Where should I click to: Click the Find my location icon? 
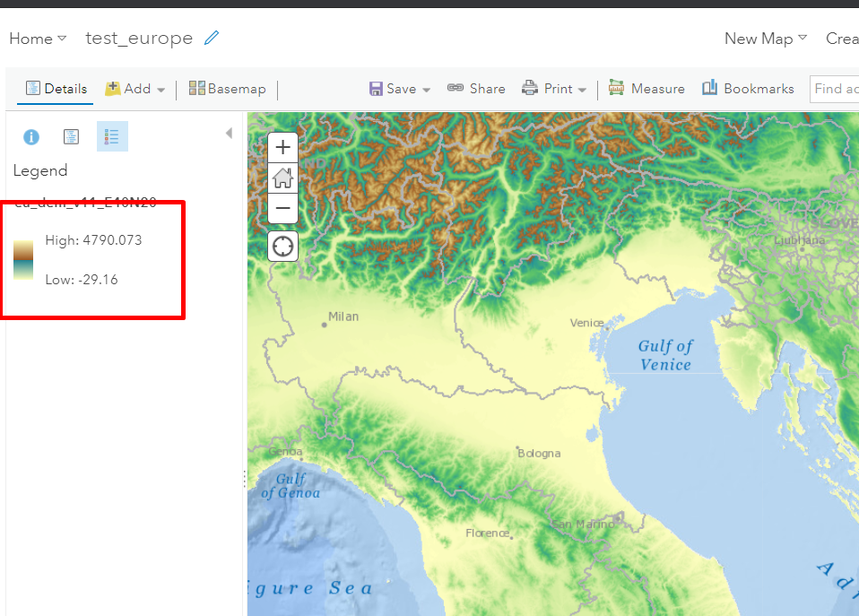[282, 246]
